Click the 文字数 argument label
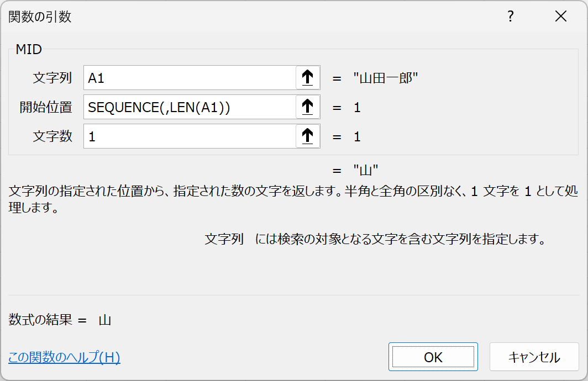 [x=53, y=136]
